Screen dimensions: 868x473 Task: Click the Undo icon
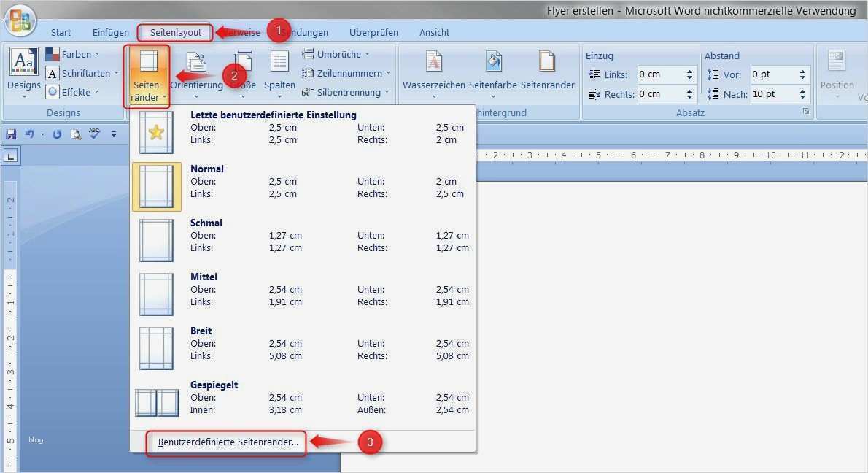coord(29,134)
